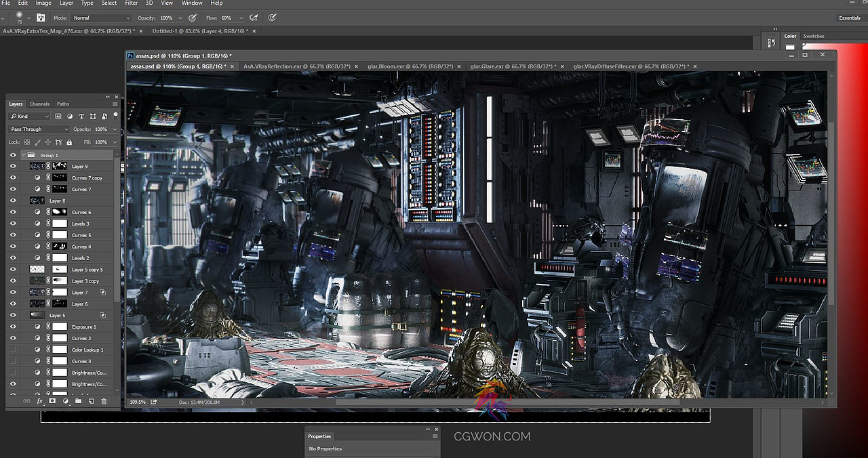Close the Untitled-1 document tab
Viewport: 868px width, 458px height.
[254, 31]
